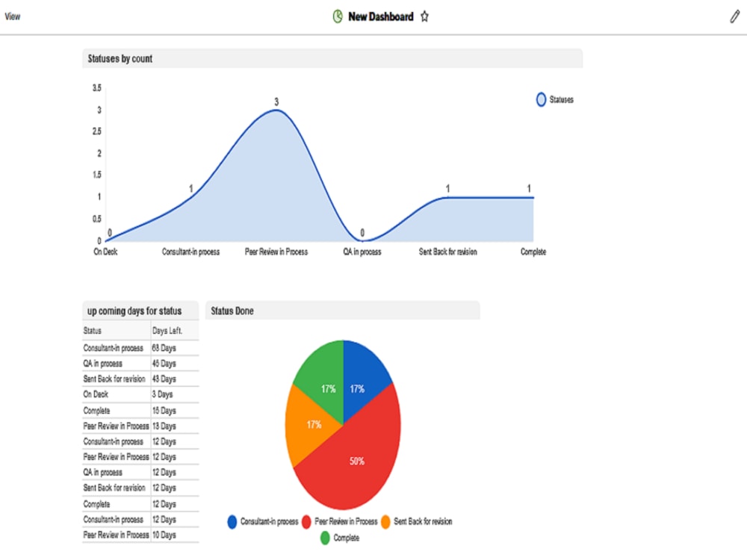Favorite the dashboard using the star toggle
Screen dimensions: 747x560
(x=424, y=16)
